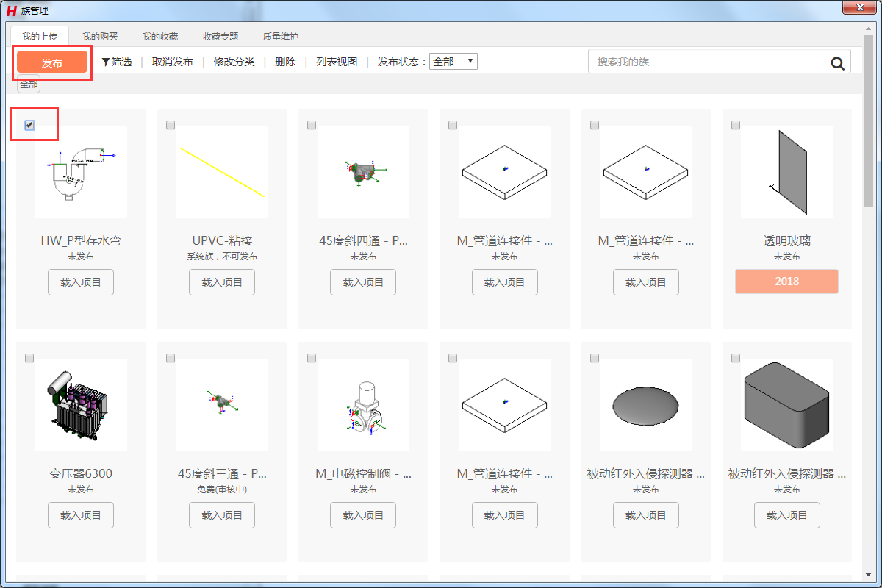The width and height of the screenshot is (882, 588).
Task: Switch to 我的上传 tab
Action: (40, 36)
